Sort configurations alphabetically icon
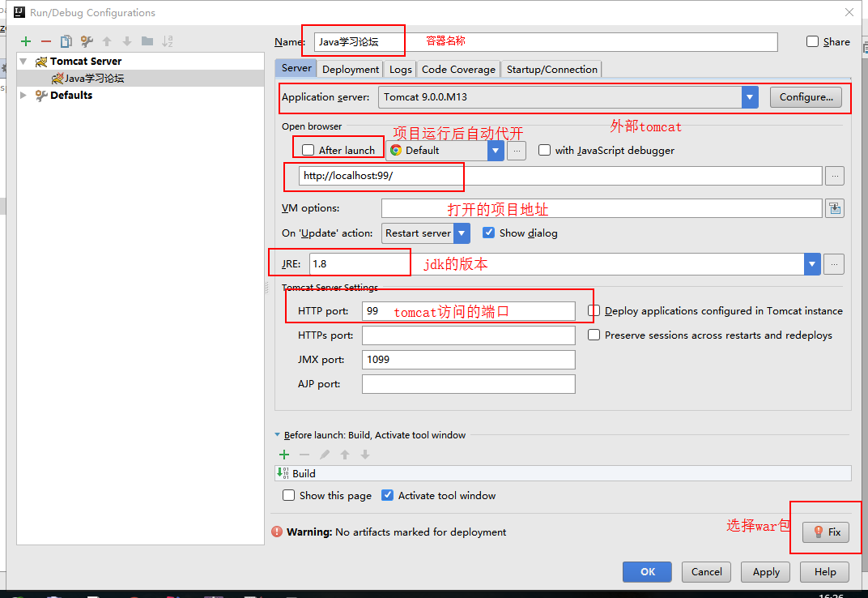The width and height of the screenshot is (868, 598). [167, 41]
